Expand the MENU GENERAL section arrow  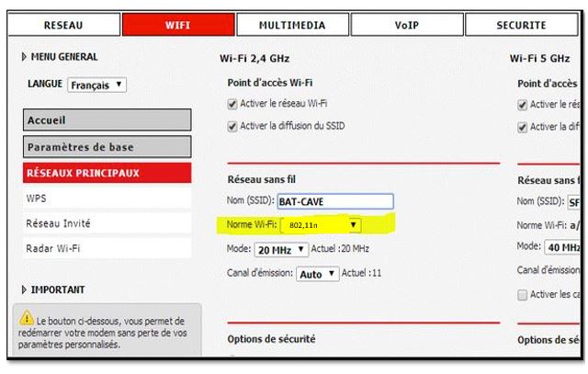point(24,57)
